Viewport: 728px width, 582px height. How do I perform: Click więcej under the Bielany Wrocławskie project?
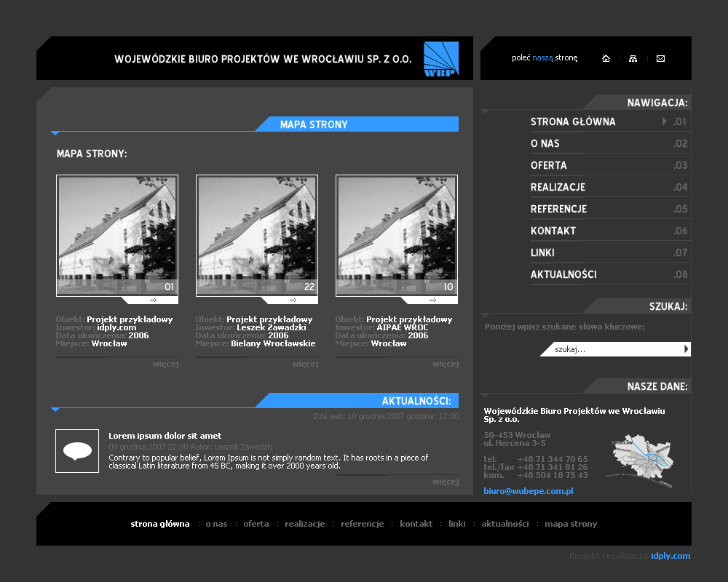(x=305, y=364)
